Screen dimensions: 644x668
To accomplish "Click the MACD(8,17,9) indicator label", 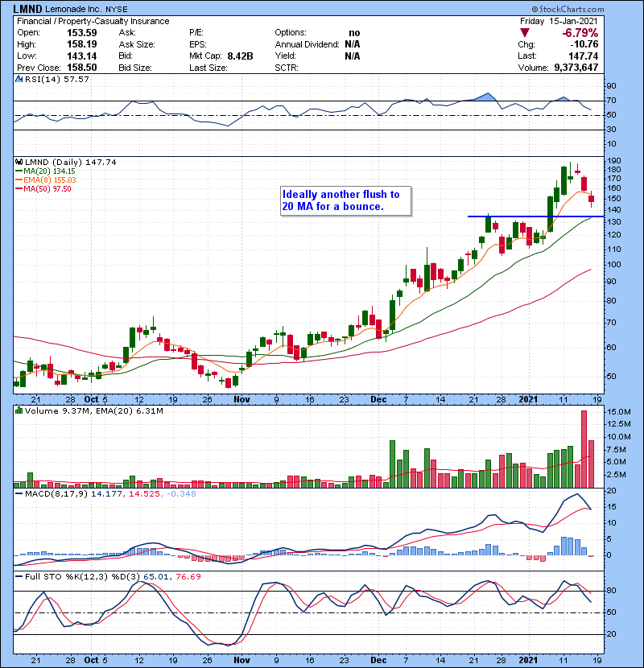I will [56, 494].
